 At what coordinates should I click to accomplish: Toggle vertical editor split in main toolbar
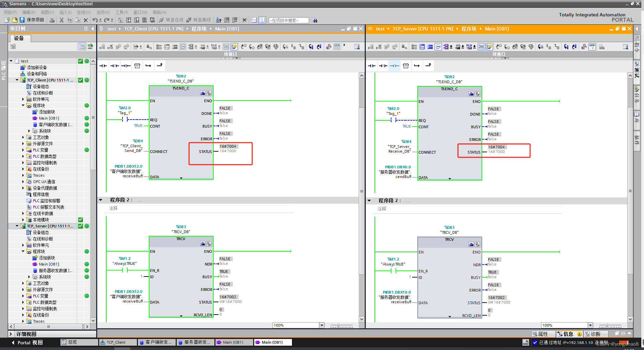coord(262,20)
